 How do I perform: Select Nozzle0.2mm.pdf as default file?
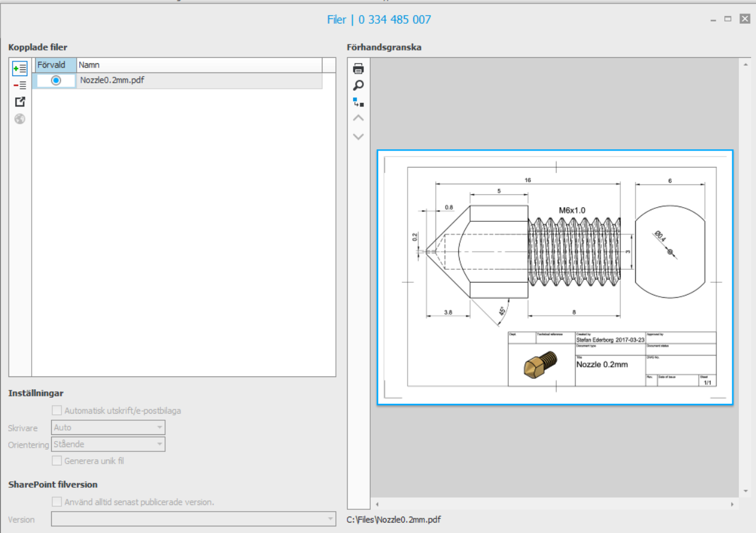(x=56, y=80)
